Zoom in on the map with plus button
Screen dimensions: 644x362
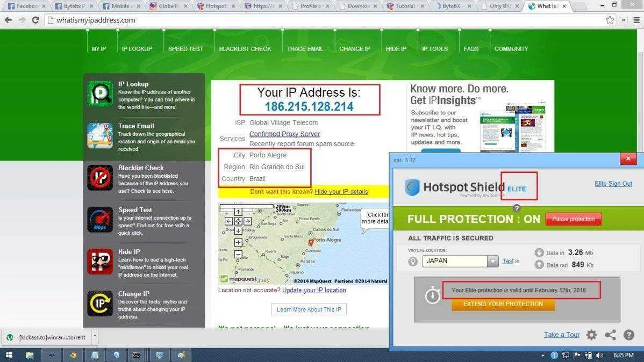238,243
